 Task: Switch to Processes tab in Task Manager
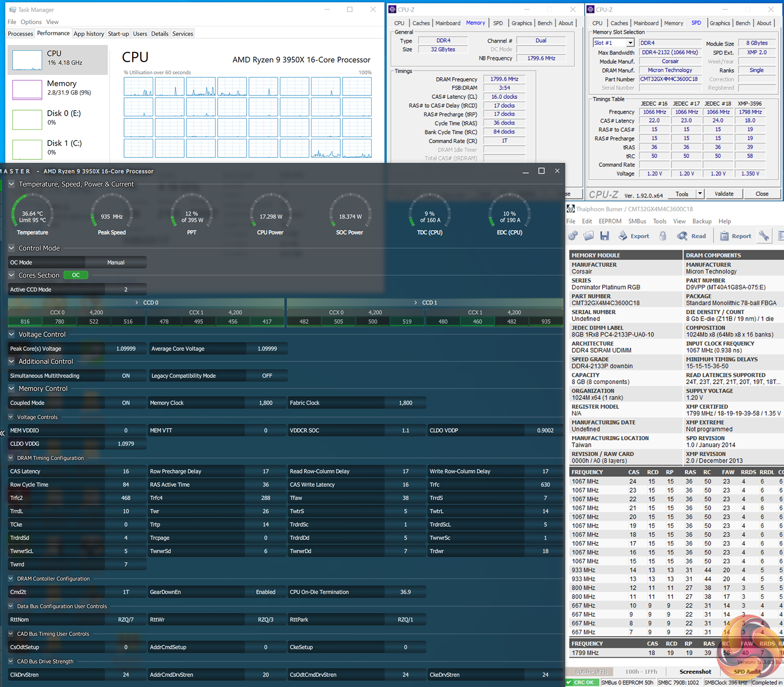pyautogui.click(x=21, y=34)
